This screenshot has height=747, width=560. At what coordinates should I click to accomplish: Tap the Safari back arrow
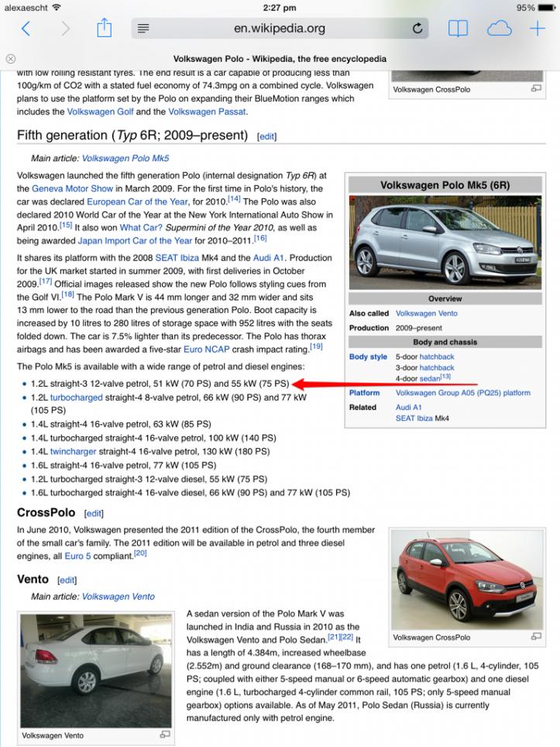click(26, 29)
